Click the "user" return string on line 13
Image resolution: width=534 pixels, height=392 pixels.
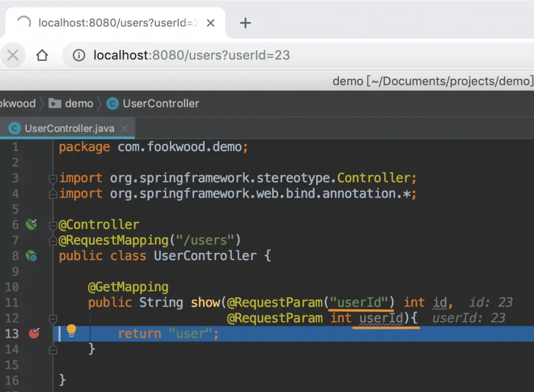pyautogui.click(x=190, y=334)
